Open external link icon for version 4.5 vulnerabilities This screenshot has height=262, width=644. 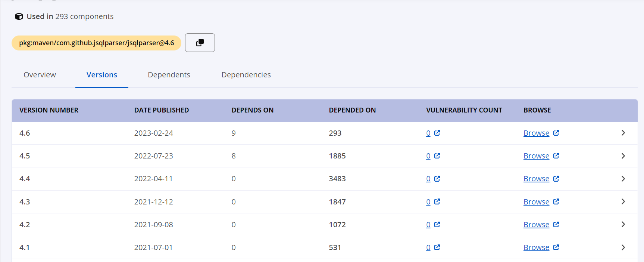[x=437, y=156]
